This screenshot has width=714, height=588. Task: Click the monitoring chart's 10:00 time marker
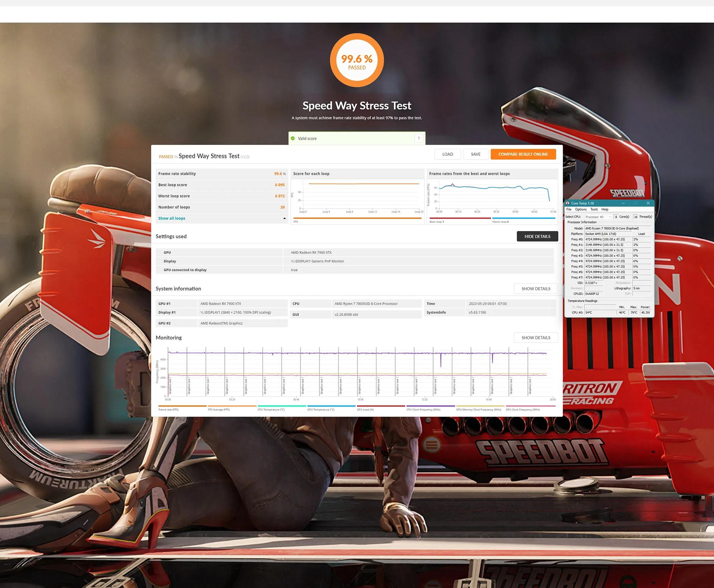tap(360, 399)
